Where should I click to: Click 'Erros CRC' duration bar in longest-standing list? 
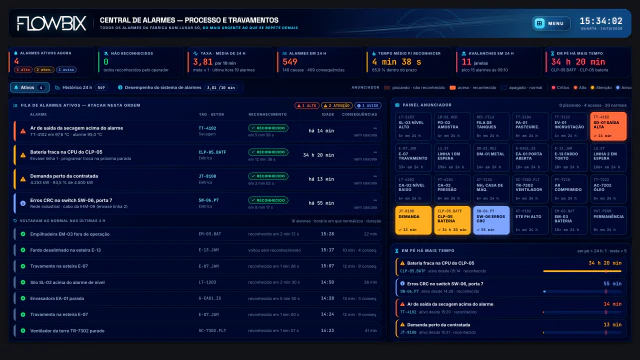[x=582, y=291]
